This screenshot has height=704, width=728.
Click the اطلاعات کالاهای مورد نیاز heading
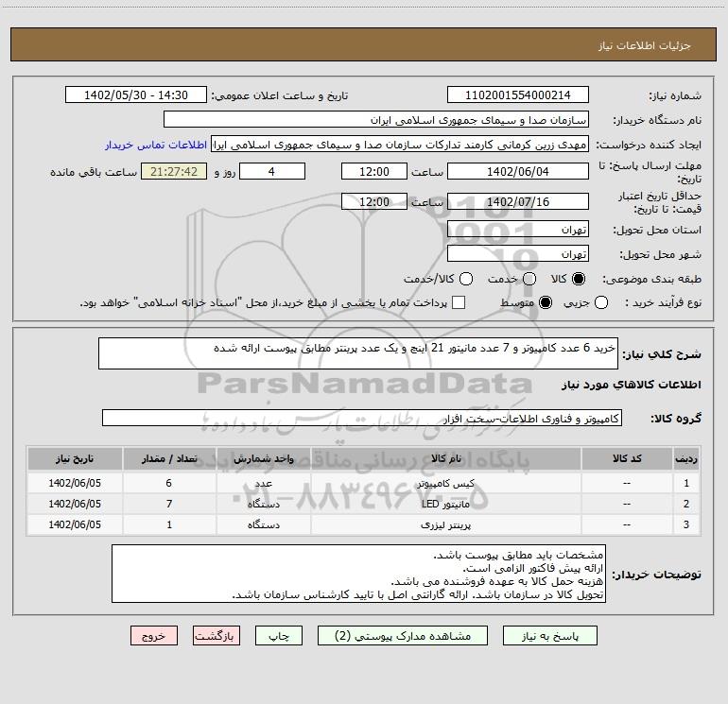(631, 385)
